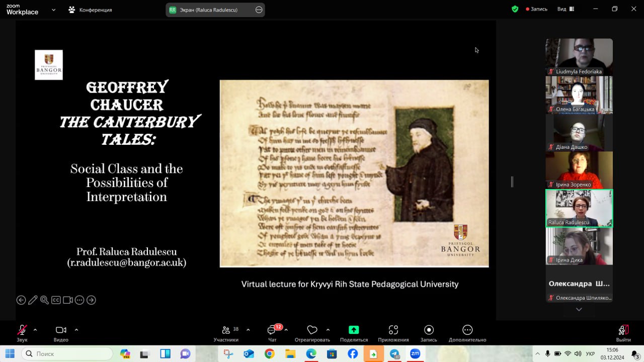Expand participants options arrow
Screen dimensions: 644x362
[248, 330]
